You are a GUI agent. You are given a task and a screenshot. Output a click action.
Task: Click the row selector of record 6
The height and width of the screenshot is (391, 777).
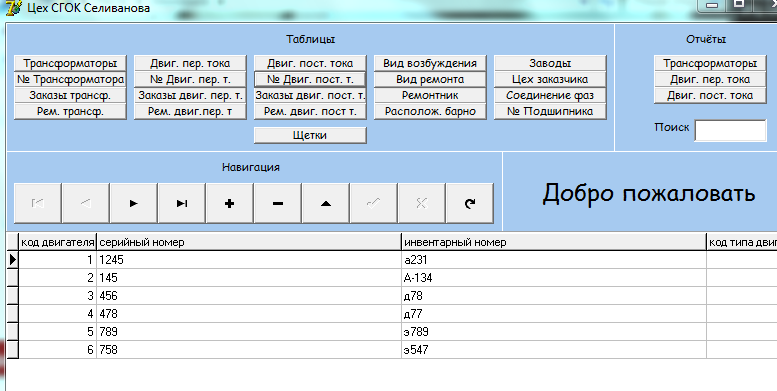[x=12, y=350]
